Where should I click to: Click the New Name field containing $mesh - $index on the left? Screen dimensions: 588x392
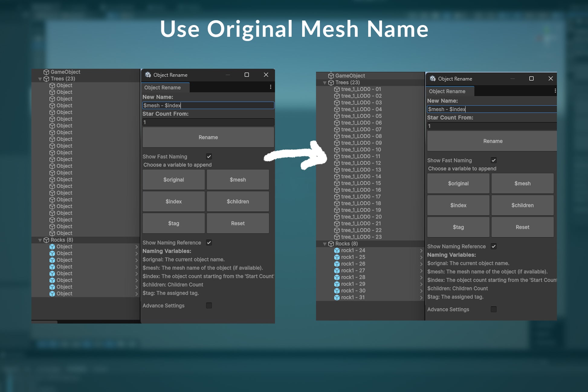pyautogui.click(x=208, y=105)
